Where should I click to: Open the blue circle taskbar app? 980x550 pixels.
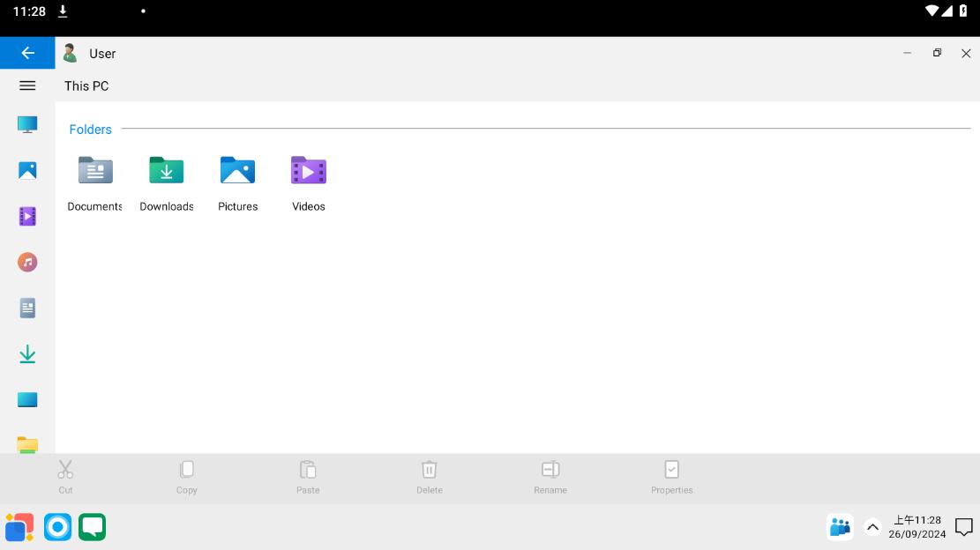click(57, 528)
